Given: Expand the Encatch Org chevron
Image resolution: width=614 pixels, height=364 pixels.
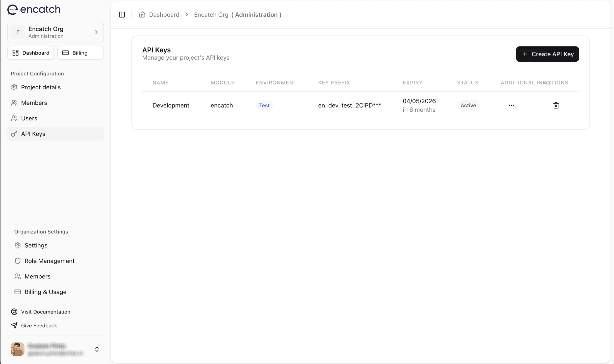Looking at the screenshot, I should 96,32.
